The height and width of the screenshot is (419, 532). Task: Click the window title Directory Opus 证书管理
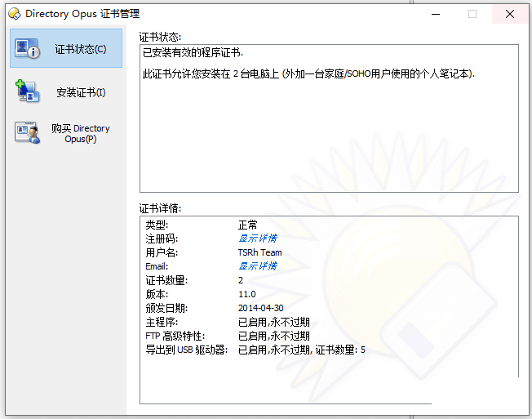pos(82,14)
